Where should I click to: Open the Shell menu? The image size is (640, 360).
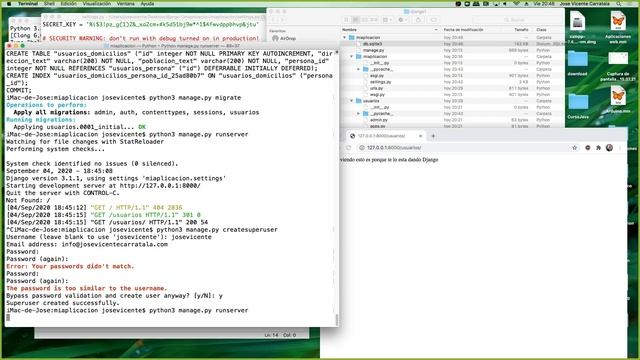click(49, 3)
